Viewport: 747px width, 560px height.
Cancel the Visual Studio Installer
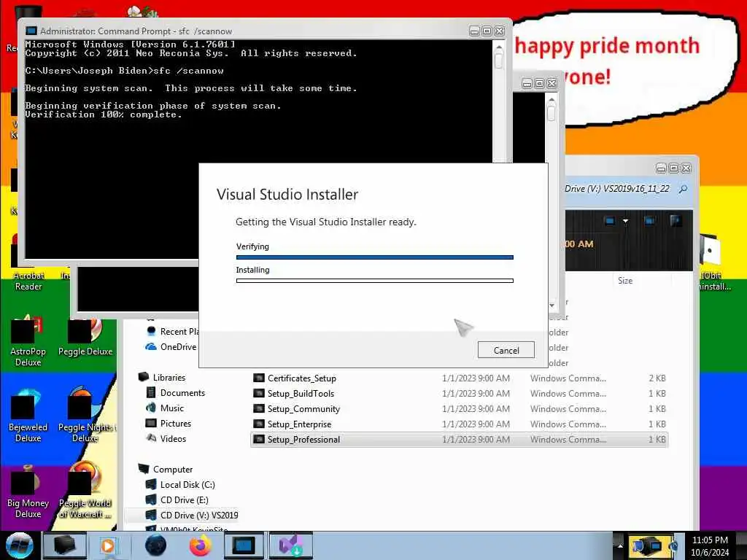coord(506,350)
